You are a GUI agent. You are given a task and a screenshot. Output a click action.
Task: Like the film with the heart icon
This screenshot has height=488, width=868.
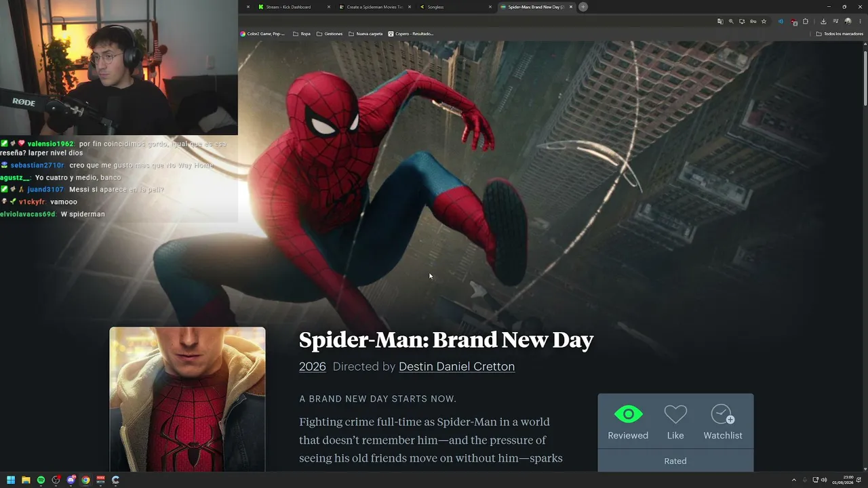675,414
